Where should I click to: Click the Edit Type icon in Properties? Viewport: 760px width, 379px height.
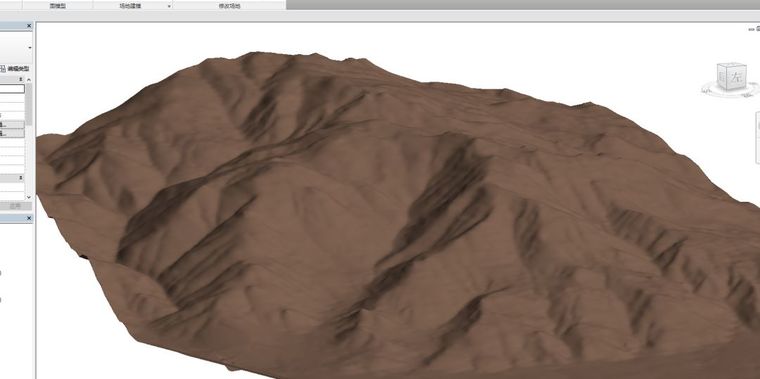point(3,69)
